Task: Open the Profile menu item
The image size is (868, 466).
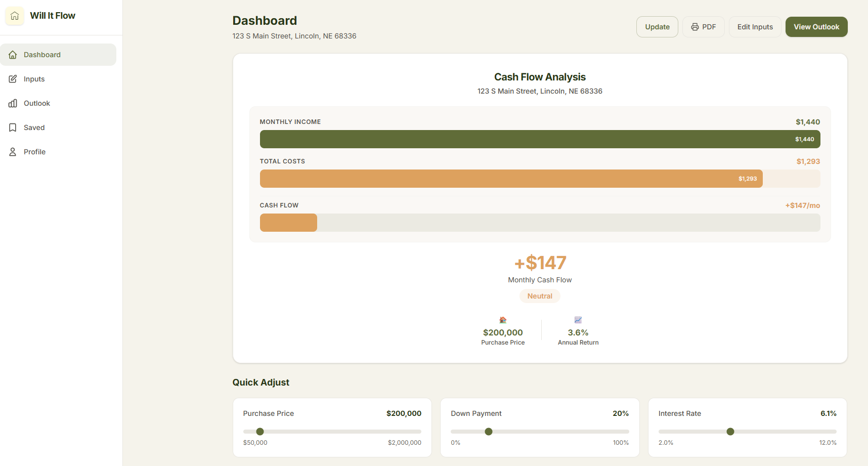Action: pyautogui.click(x=58, y=152)
